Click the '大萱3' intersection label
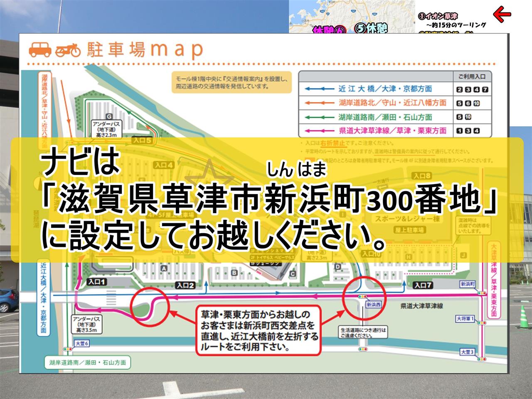This screenshot has height=399, width=532. [467, 352]
